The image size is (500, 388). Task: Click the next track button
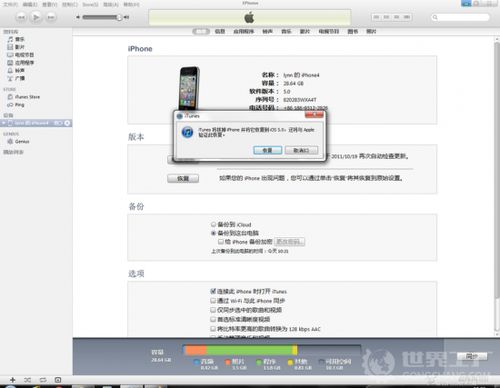[x=51, y=17]
